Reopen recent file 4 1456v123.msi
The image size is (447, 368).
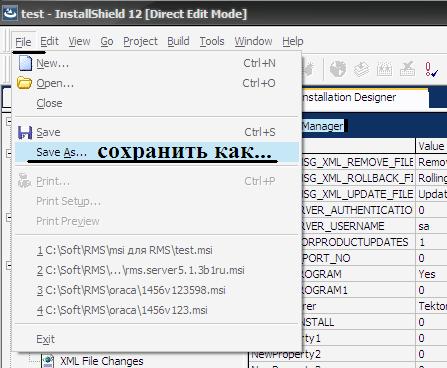[x=157, y=310]
